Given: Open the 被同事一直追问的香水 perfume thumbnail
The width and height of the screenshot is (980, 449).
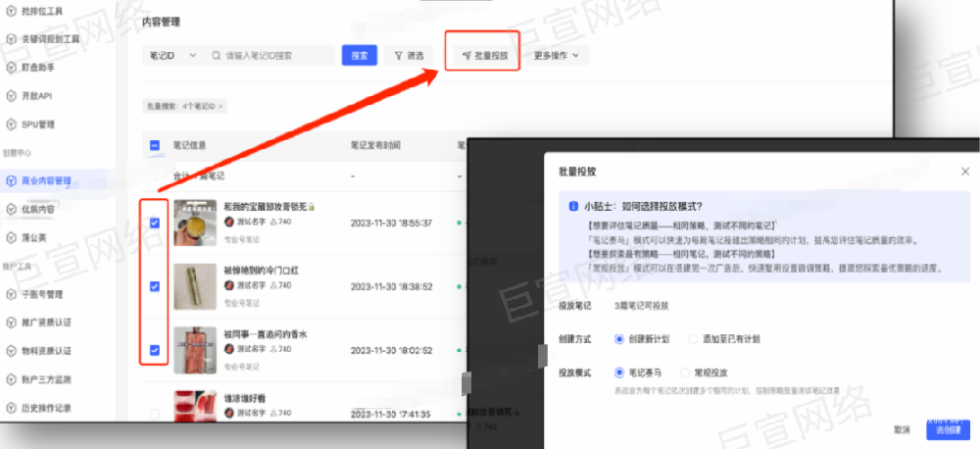Looking at the screenshot, I should (x=195, y=350).
